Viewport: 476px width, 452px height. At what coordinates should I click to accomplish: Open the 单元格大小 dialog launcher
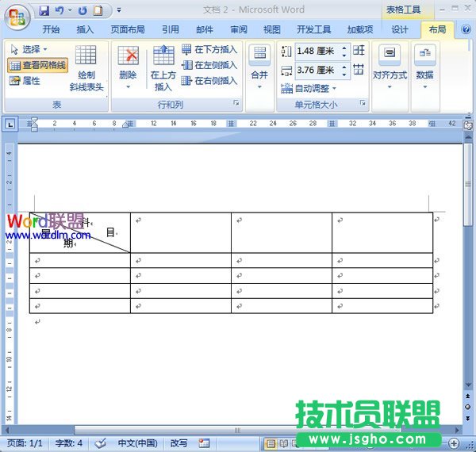coord(363,103)
